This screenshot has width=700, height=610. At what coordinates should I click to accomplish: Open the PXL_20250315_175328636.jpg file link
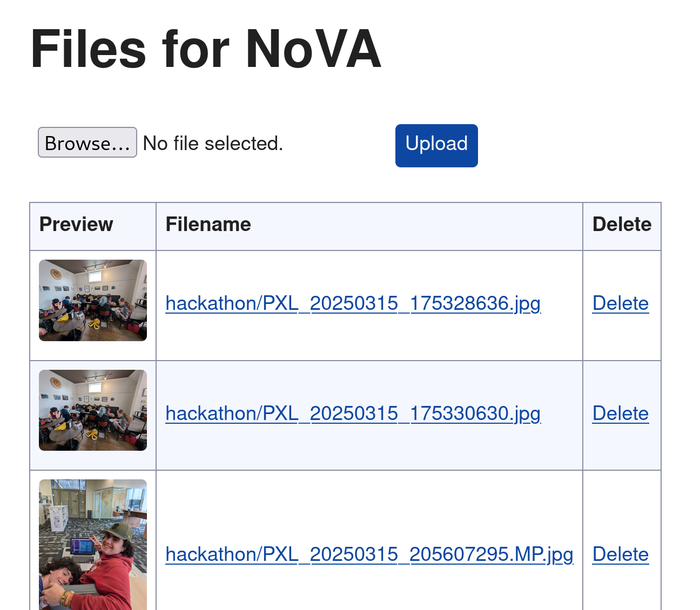[x=353, y=303]
